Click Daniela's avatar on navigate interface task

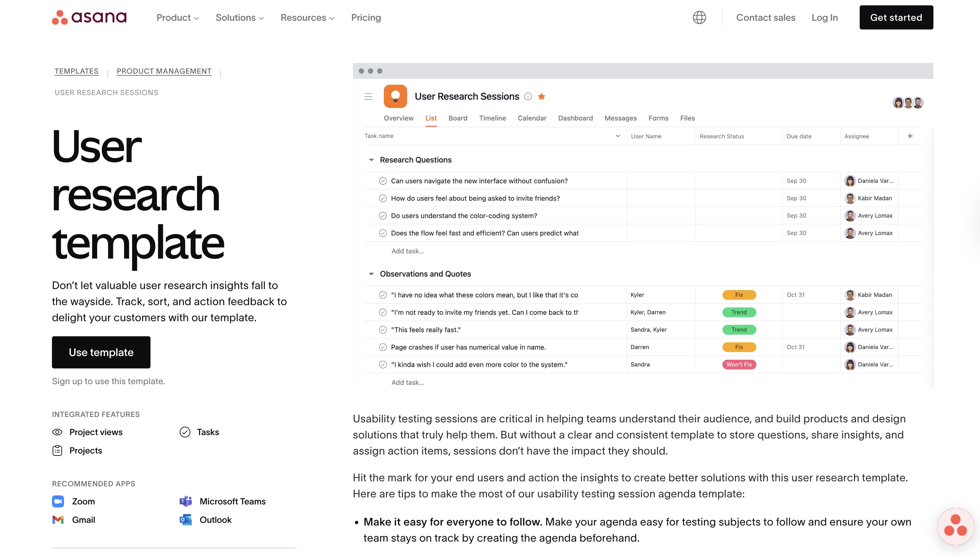[850, 181]
